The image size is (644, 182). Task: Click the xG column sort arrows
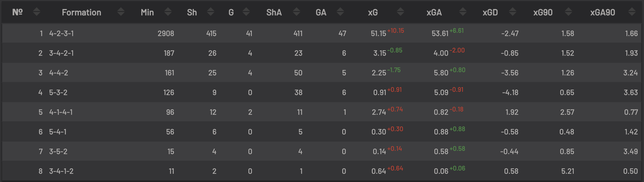401,12
